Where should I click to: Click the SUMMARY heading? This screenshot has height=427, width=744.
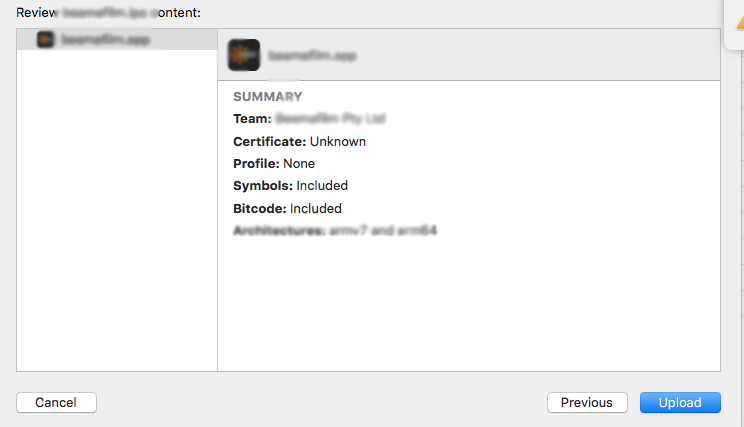tap(267, 97)
